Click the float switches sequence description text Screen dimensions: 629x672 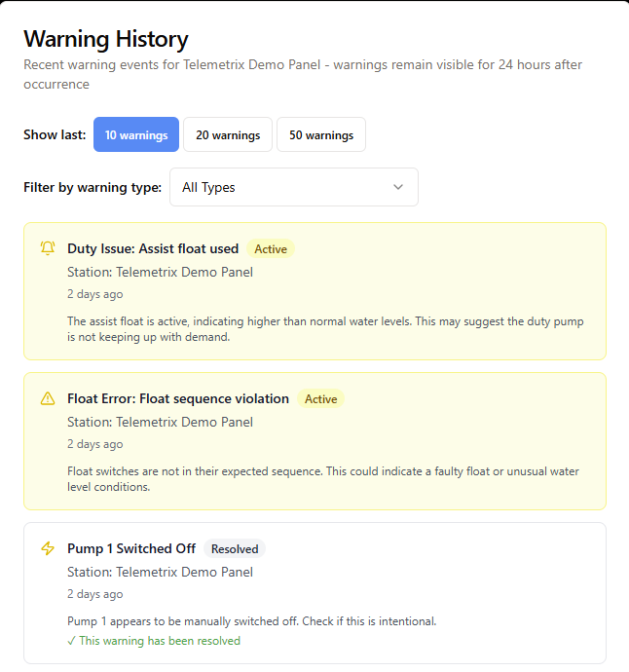pos(323,479)
